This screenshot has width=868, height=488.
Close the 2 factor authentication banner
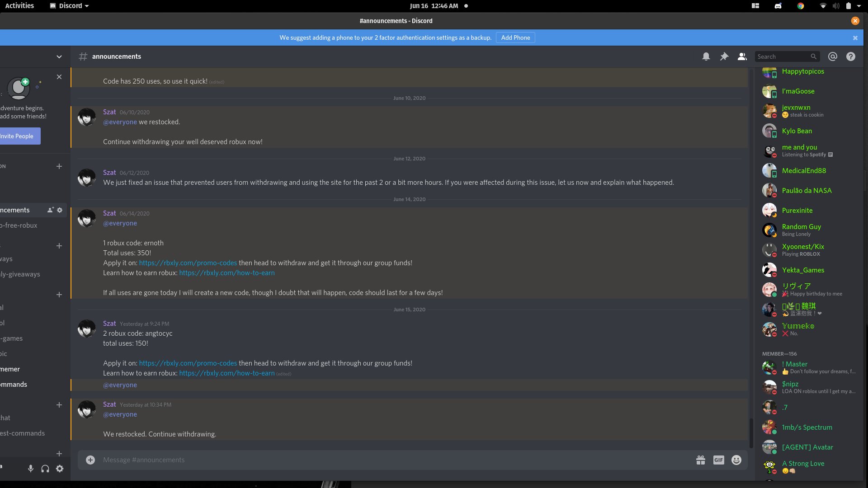[x=855, y=38]
